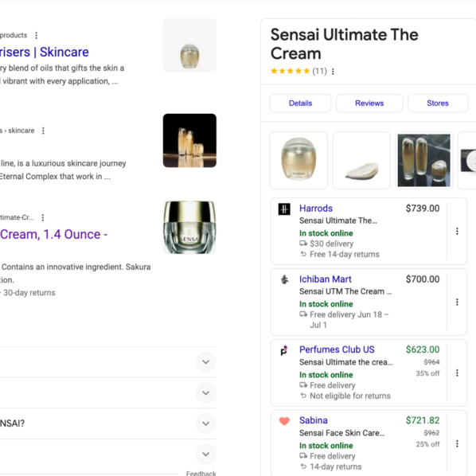The width and height of the screenshot is (476, 476).
Task: Open more options for Perfumes Club US listing
Action: (457, 373)
